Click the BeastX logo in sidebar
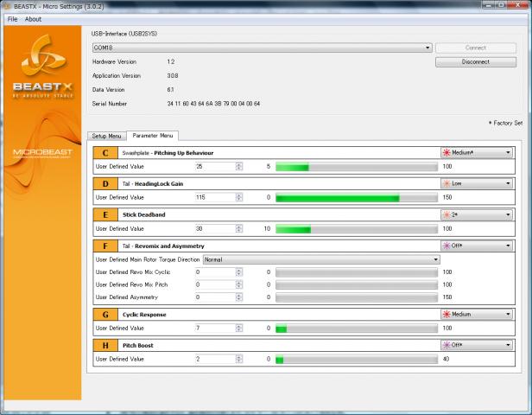Screen dimensions: 532x415 pos(43,67)
